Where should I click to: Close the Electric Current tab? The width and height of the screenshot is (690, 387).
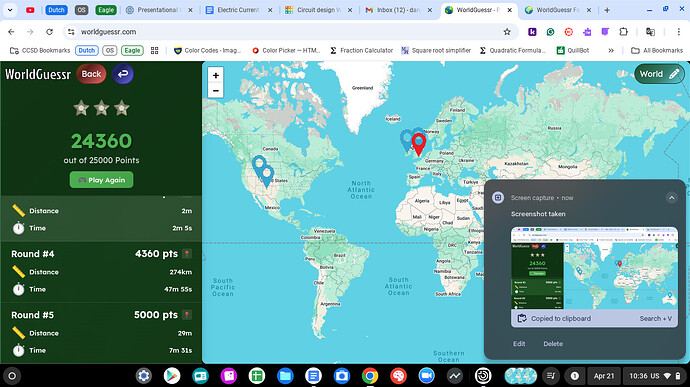point(270,10)
